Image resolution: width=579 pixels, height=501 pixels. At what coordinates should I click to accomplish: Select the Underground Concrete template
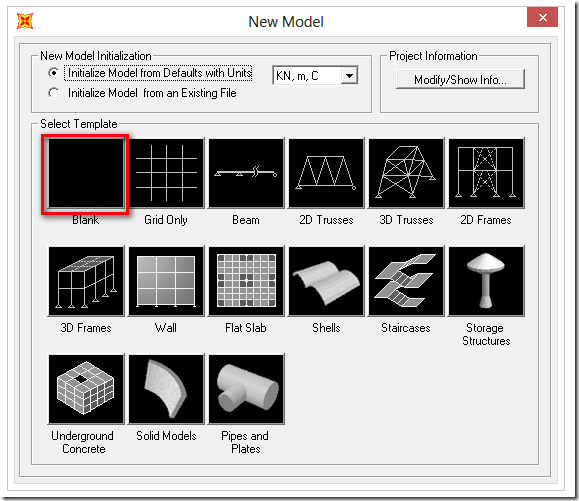pyautogui.click(x=86, y=389)
